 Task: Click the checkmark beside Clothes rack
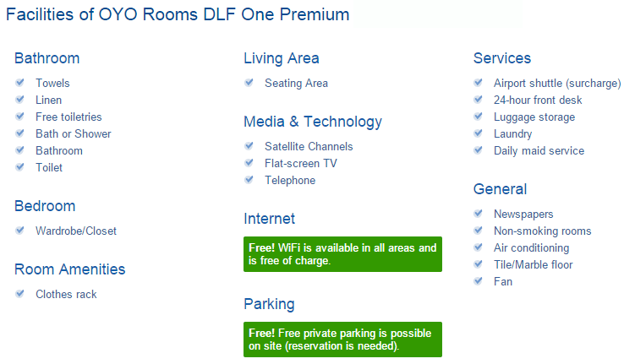(x=20, y=294)
